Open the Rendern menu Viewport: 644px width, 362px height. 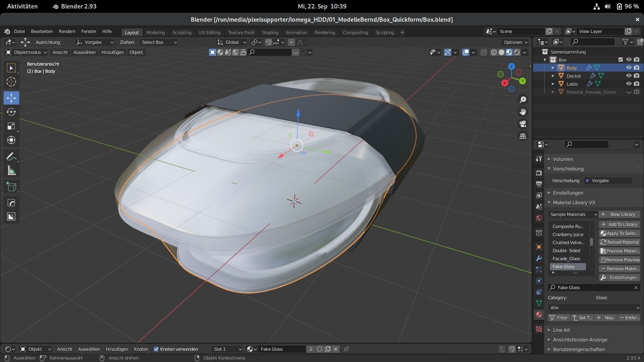pos(67,31)
